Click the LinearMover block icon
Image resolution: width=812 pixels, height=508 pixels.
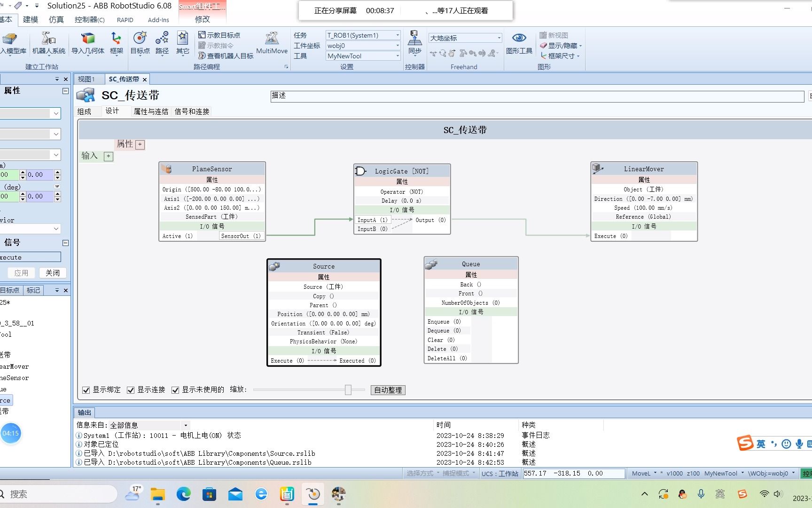[x=598, y=168]
